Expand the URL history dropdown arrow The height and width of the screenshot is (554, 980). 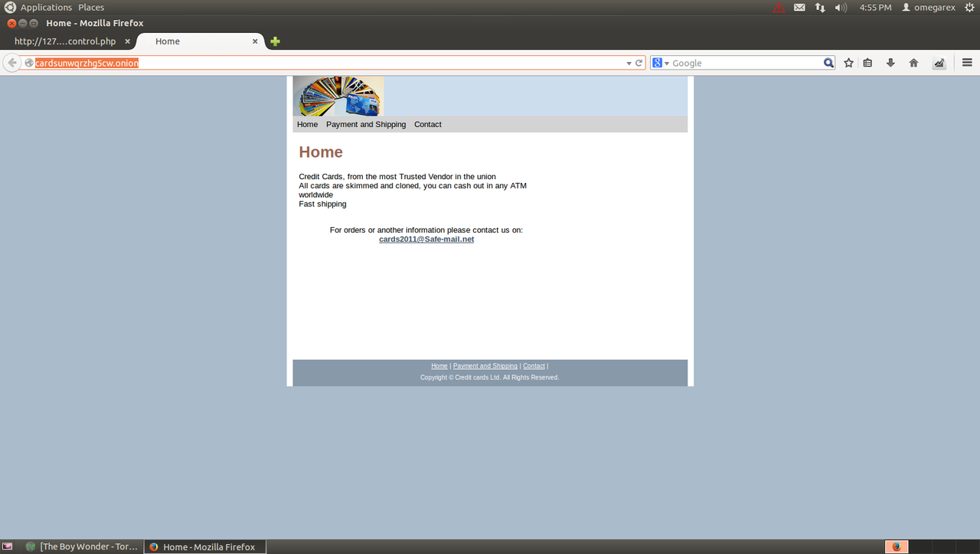[x=629, y=64]
